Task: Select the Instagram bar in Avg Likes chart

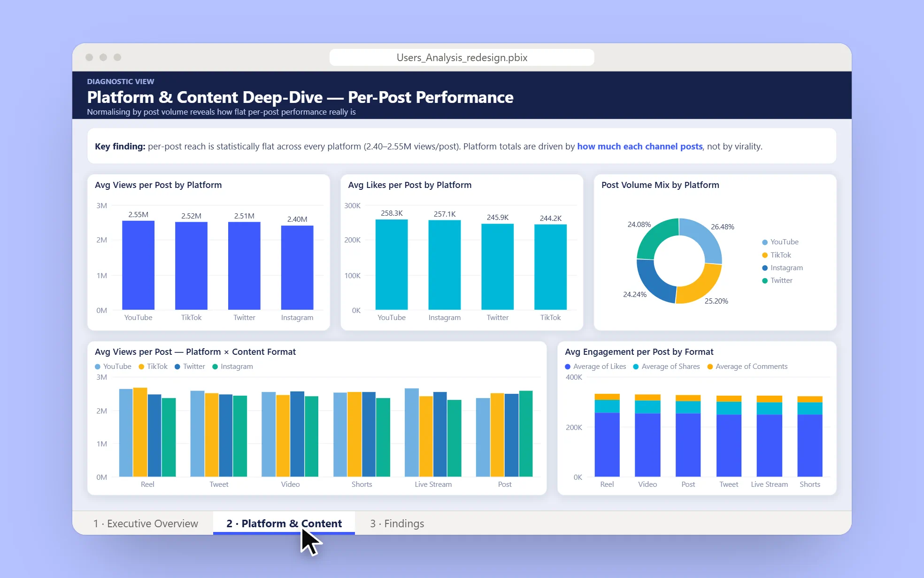Action: pos(445,265)
